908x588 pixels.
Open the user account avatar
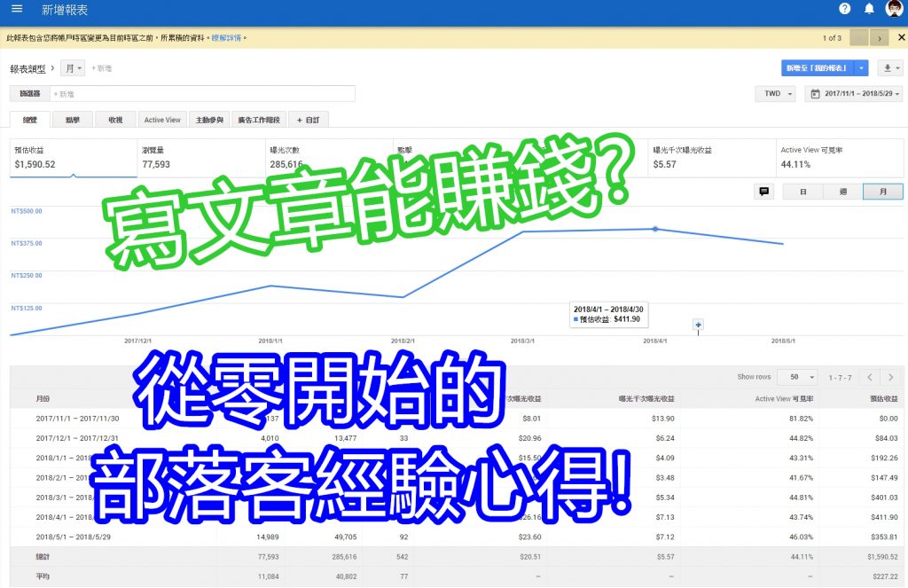click(894, 9)
